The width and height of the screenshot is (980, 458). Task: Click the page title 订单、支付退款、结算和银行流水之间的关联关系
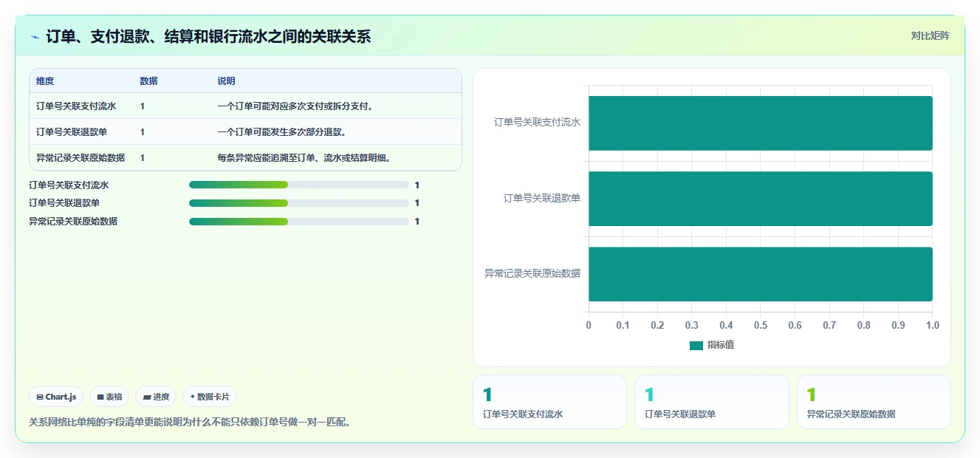209,36
